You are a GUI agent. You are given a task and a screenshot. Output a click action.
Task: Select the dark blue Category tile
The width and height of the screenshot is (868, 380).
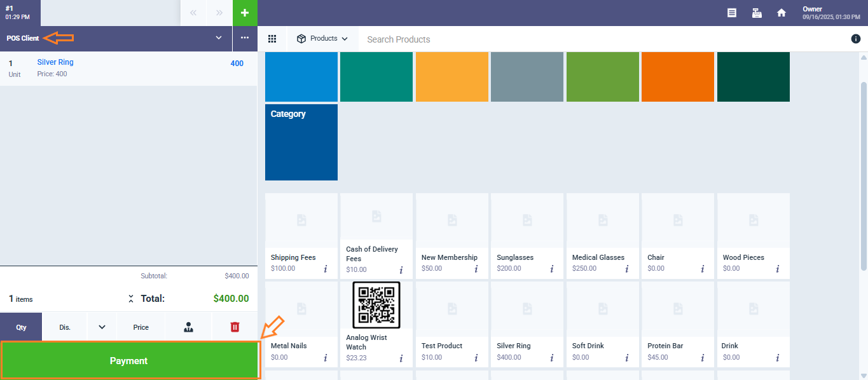301,142
